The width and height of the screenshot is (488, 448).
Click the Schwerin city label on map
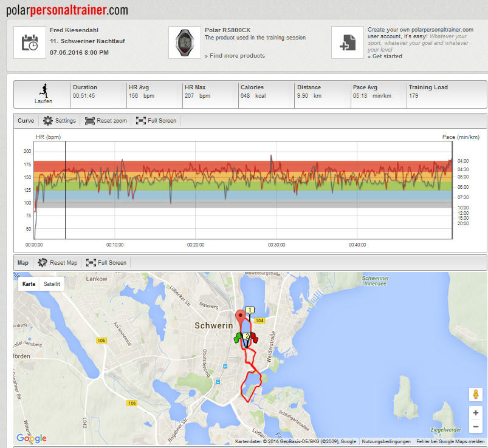click(x=214, y=325)
